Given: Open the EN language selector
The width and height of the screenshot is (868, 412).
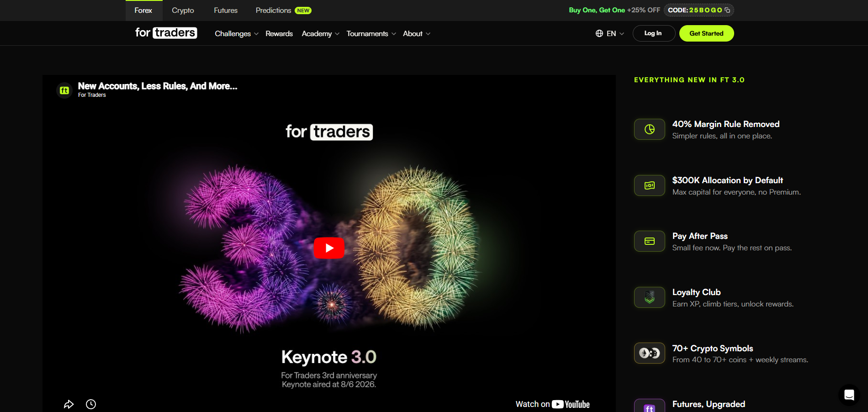Looking at the screenshot, I should [x=610, y=33].
